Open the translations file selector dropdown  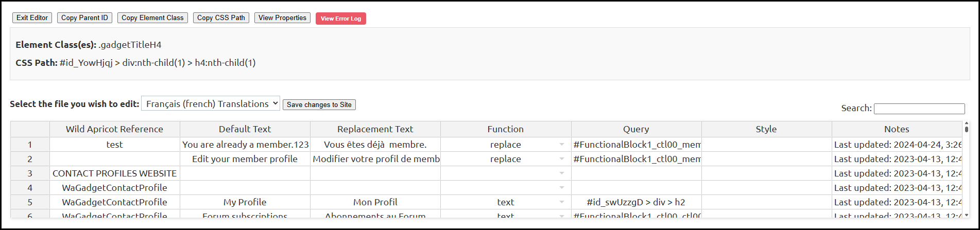coord(211,104)
